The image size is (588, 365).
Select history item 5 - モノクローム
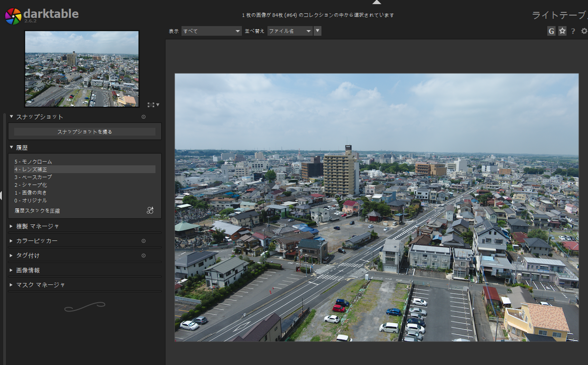click(85, 161)
